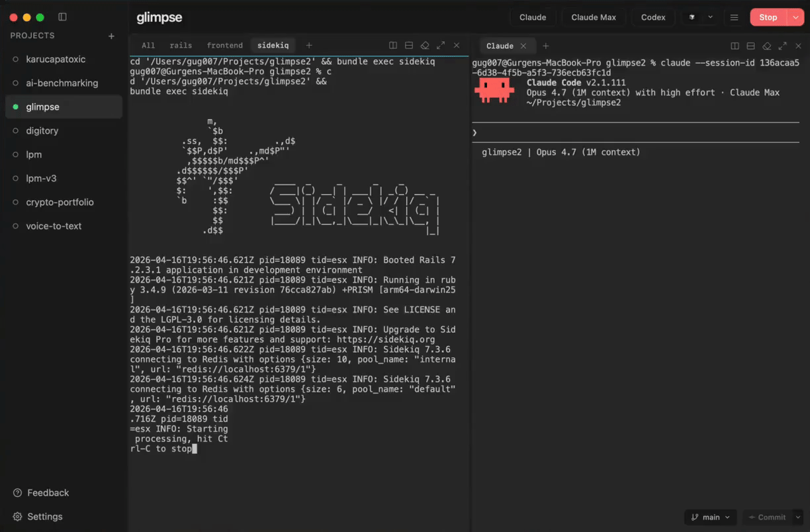810x532 pixels.
Task: Close the window with red button
Action: [13, 17]
